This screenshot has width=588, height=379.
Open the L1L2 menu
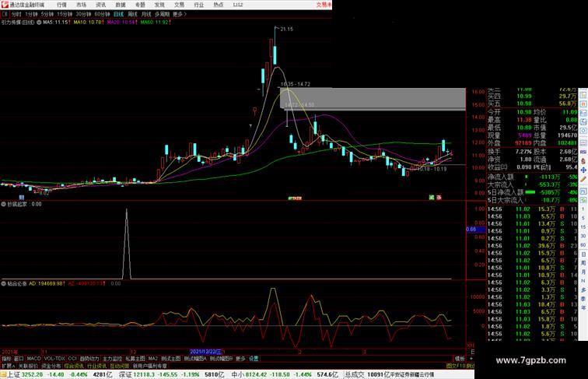tap(238, 5)
